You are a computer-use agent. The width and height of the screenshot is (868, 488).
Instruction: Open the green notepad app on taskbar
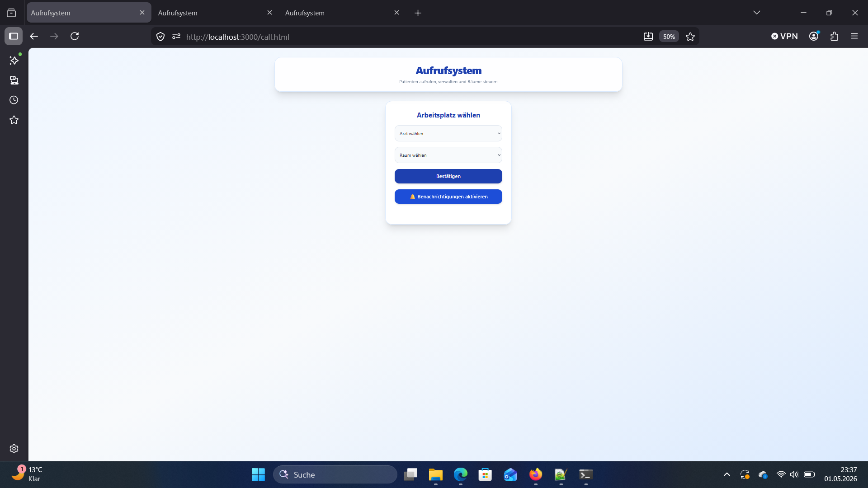tap(561, 474)
